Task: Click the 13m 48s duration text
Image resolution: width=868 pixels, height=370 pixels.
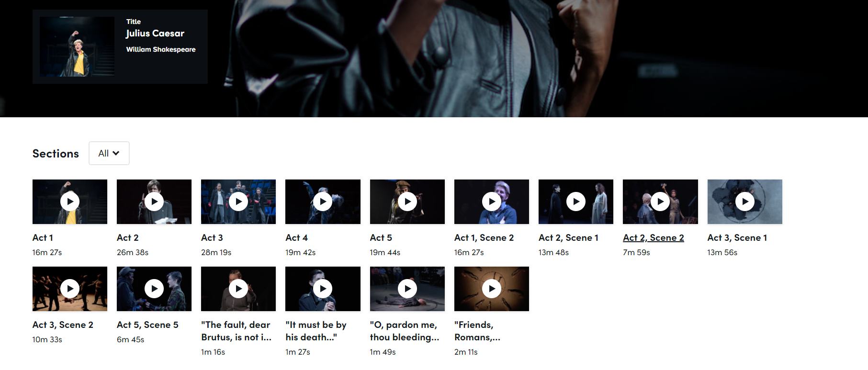Action: click(x=553, y=252)
